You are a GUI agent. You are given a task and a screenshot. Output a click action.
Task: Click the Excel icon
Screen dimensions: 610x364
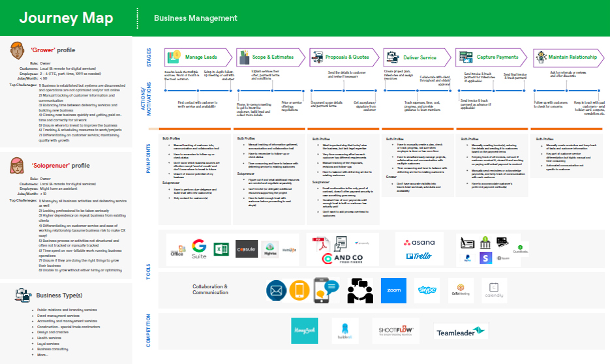[x=221, y=249]
